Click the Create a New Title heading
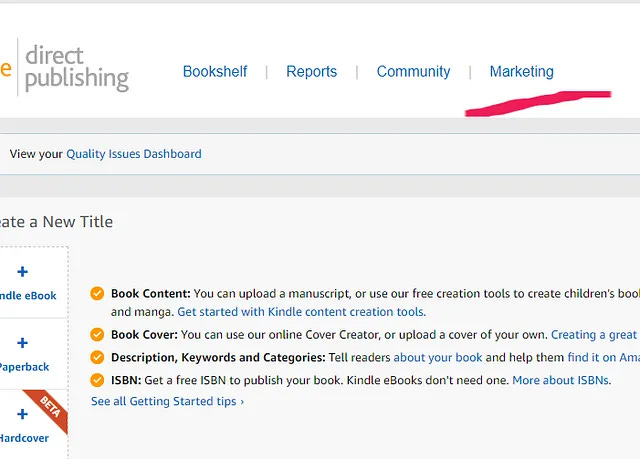Screen dimensions: 640x459 pos(56,222)
